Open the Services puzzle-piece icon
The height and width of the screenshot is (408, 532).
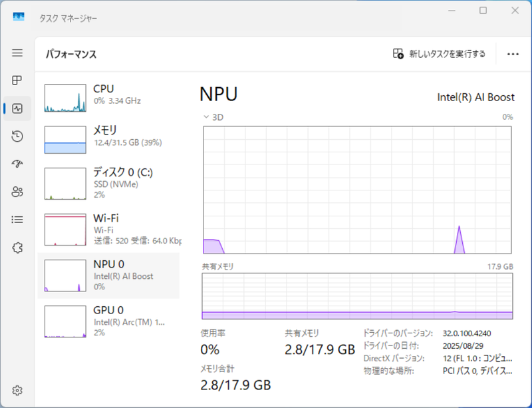[17, 248]
